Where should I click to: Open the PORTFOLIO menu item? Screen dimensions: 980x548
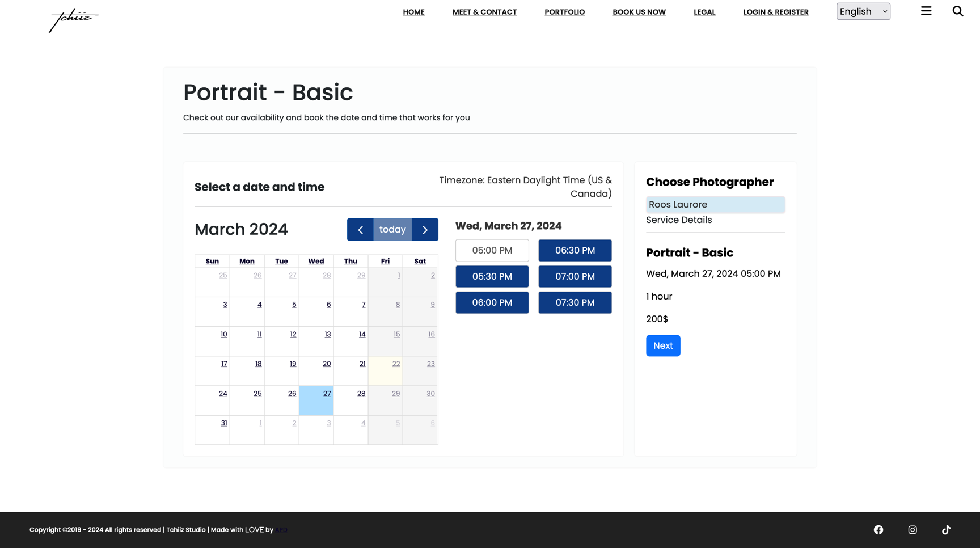click(x=564, y=12)
